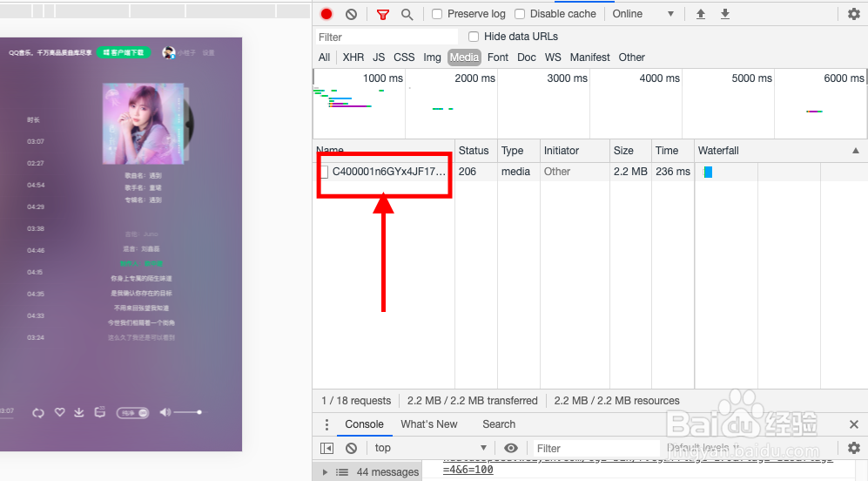
Task: Expand the 44 messages group
Action: (325, 472)
